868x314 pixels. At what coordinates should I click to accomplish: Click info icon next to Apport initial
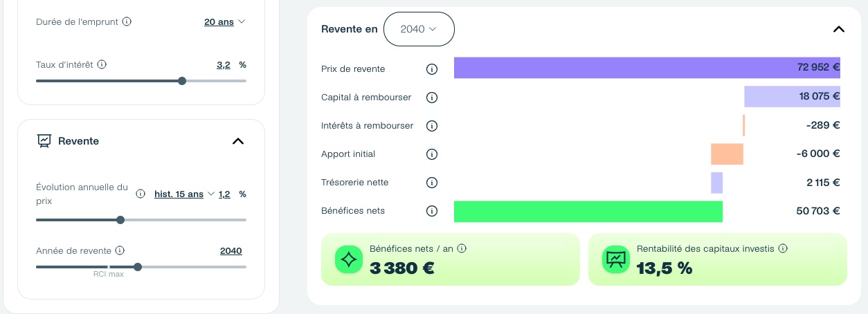(432, 154)
